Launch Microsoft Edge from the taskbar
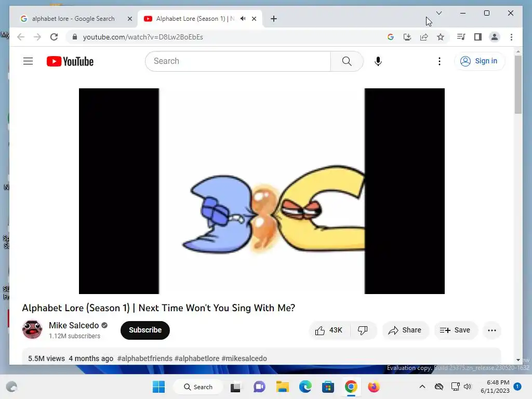Screen dimensions: 532x399 [305, 387]
